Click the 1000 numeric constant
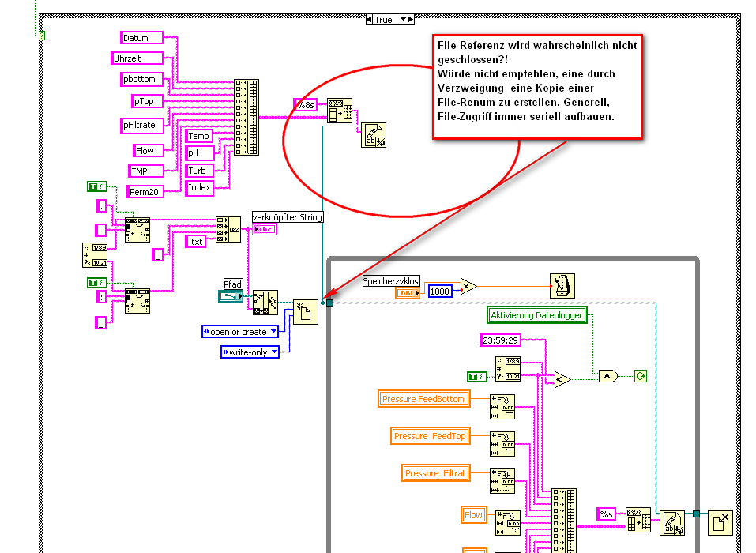 click(440, 292)
